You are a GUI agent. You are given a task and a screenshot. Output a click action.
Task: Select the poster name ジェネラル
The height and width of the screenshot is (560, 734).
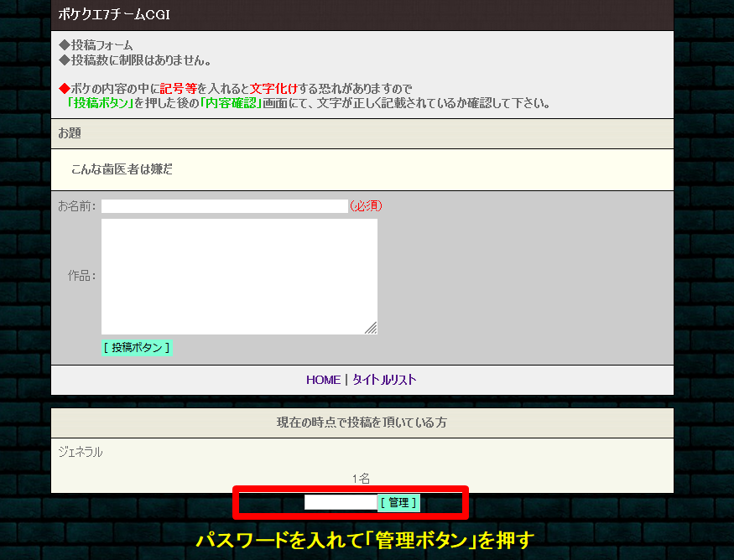pos(81,452)
